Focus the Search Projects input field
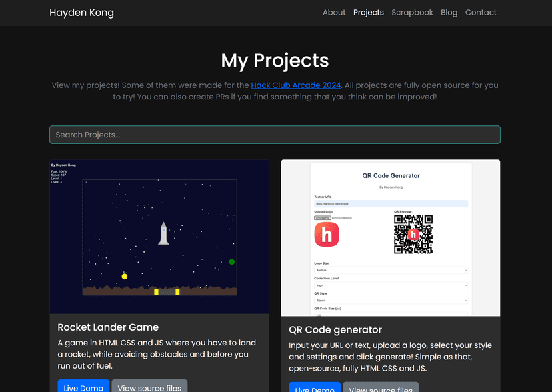The height and width of the screenshot is (392, 552). click(275, 135)
